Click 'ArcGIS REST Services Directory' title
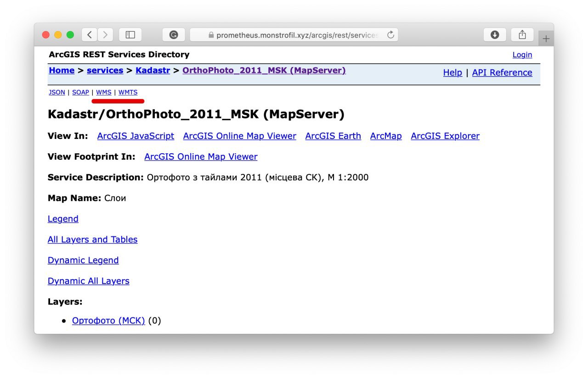 point(119,55)
